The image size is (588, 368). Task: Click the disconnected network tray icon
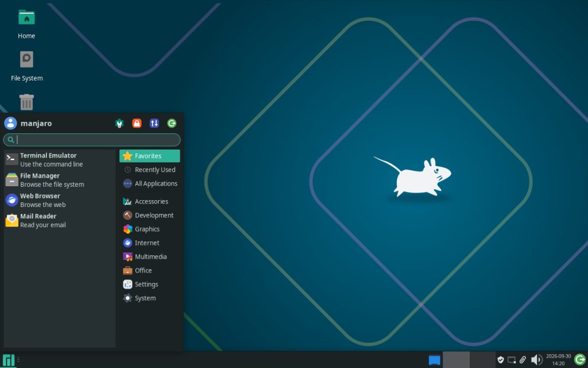[x=512, y=360]
